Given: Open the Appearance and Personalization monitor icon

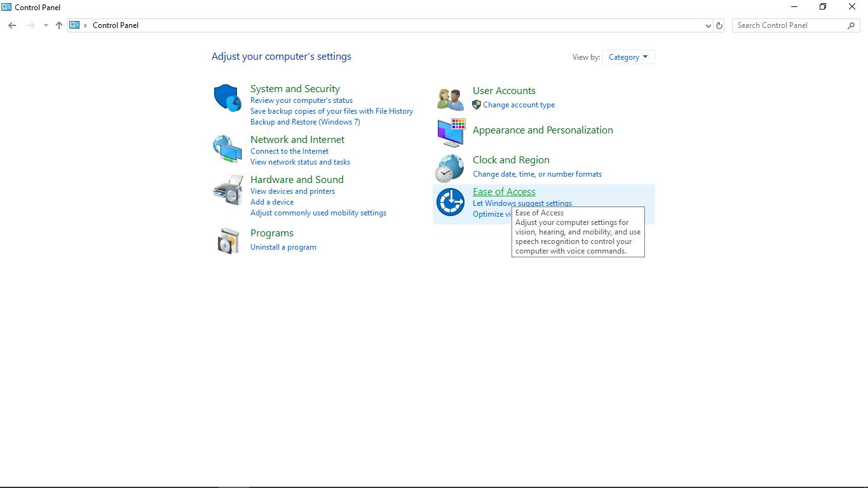Looking at the screenshot, I should coord(451,132).
